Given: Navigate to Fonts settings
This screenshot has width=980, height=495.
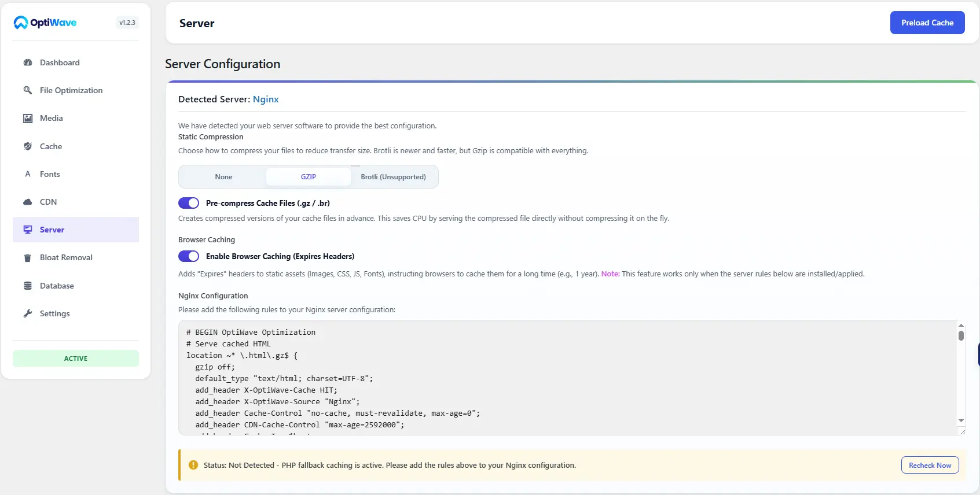Looking at the screenshot, I should click(76, 174).
